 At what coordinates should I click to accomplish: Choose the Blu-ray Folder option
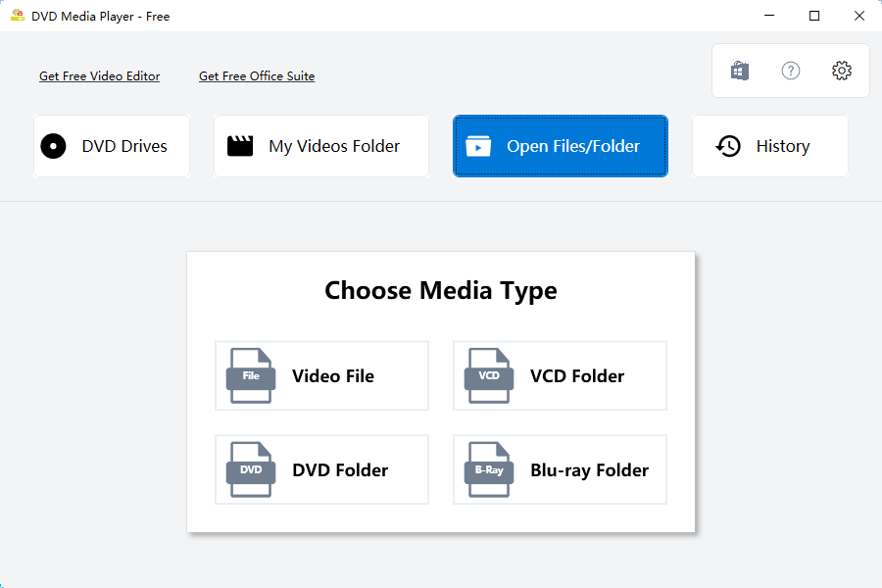tap(560, 469)
